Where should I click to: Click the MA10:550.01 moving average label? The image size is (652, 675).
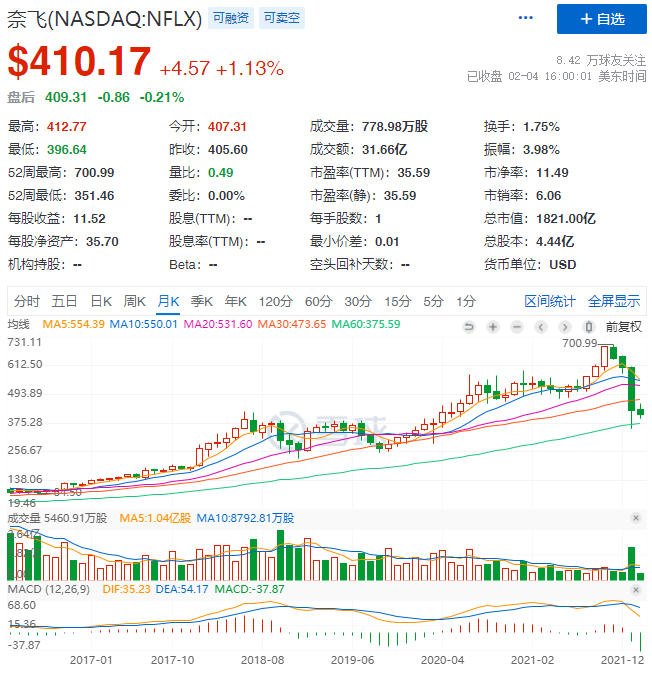click(143, 324)
